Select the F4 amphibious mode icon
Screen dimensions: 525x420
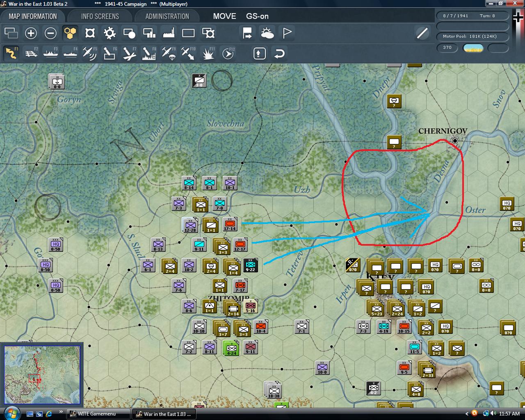pyautogui.click(x=70, y=53)
